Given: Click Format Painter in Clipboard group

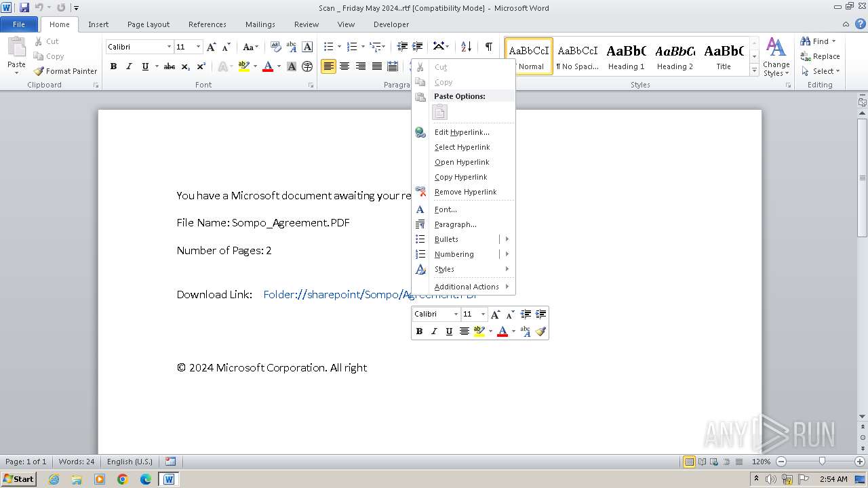Looking at the screenshot, I should [65, 71].
